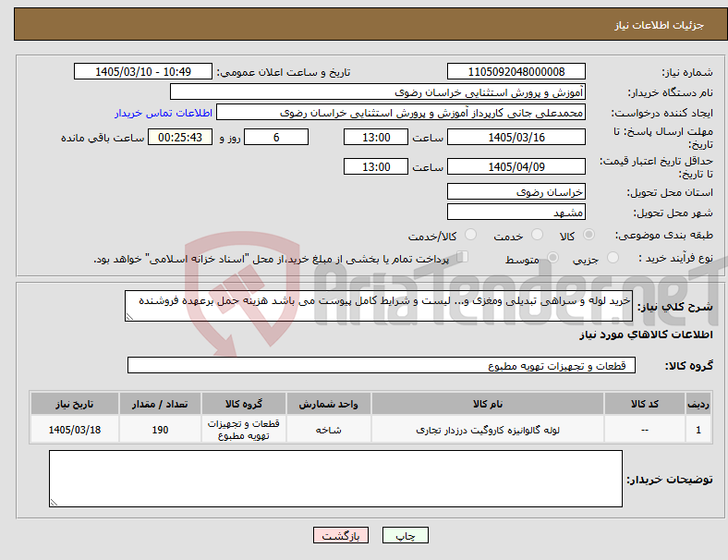Select the جزیی purchase type radio
The width and height of the screenshot is (728, 560).
pyautogui.click(x=613, y=258)
